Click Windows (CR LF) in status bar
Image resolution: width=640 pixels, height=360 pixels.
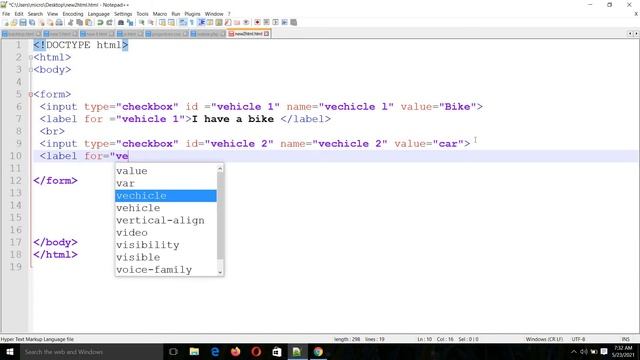(544, 339)
